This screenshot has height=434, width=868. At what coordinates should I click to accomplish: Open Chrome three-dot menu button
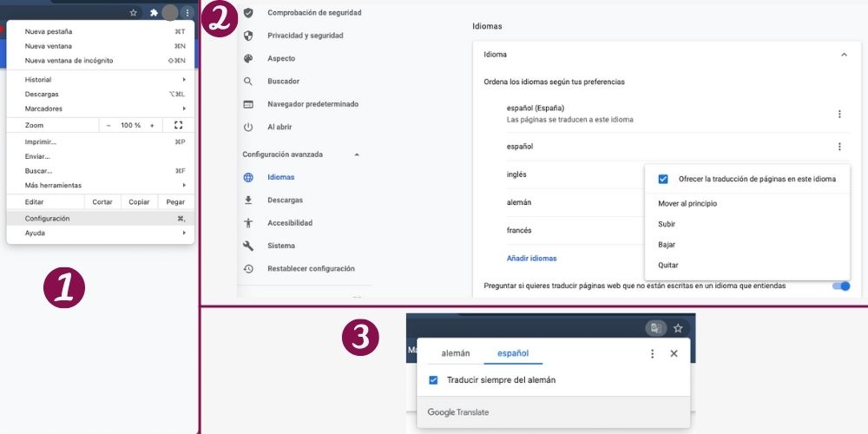tap(187, 12)
